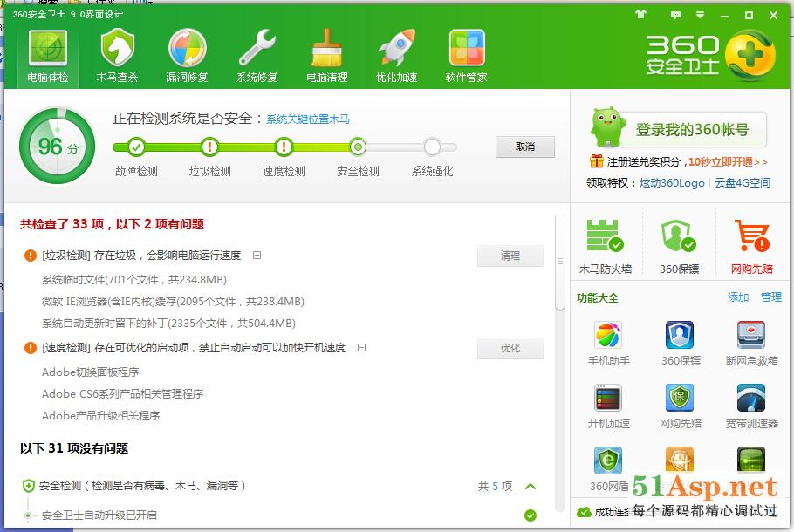Open the title bar main menu dropdown arrow
The width and height of the screenshot is (794, 532).
tap(700, 15)
